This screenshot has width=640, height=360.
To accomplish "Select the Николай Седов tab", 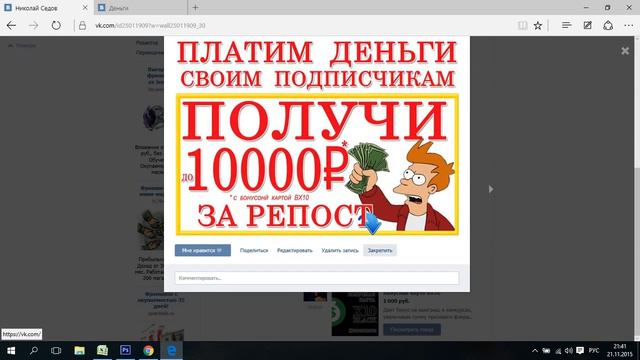I will [x=46, y=8].
